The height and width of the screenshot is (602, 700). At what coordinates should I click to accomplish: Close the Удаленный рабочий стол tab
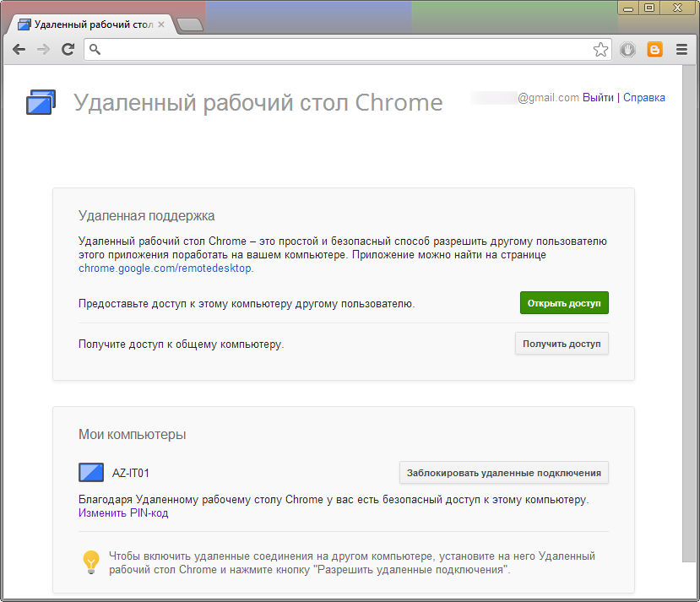point(161,24)
